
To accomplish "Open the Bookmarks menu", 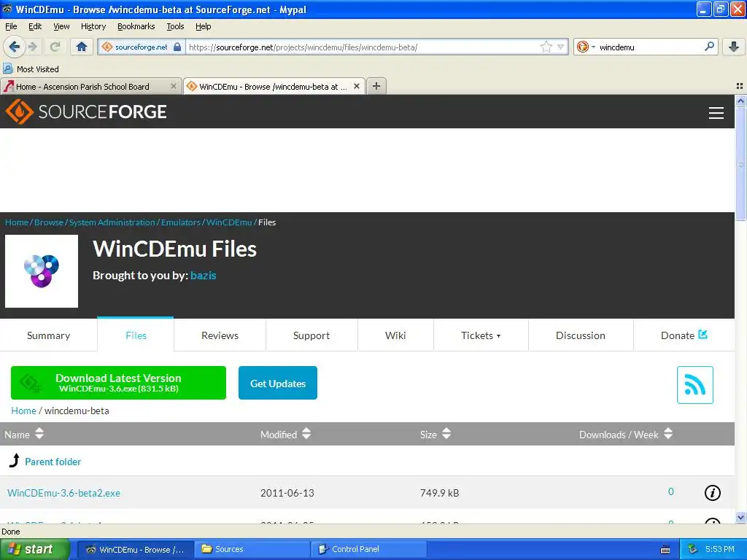I will pos(136,26).
